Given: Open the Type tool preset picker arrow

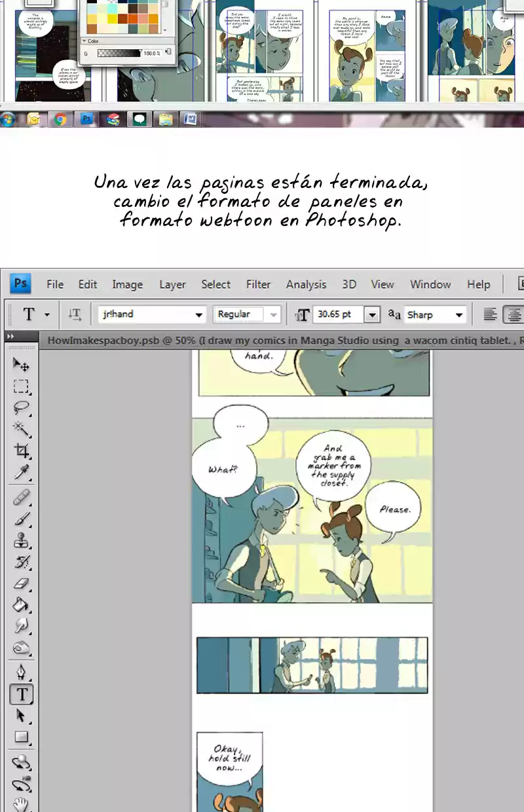Looking at the screenshot, I should pyautogui.click(x=47, y=315).
